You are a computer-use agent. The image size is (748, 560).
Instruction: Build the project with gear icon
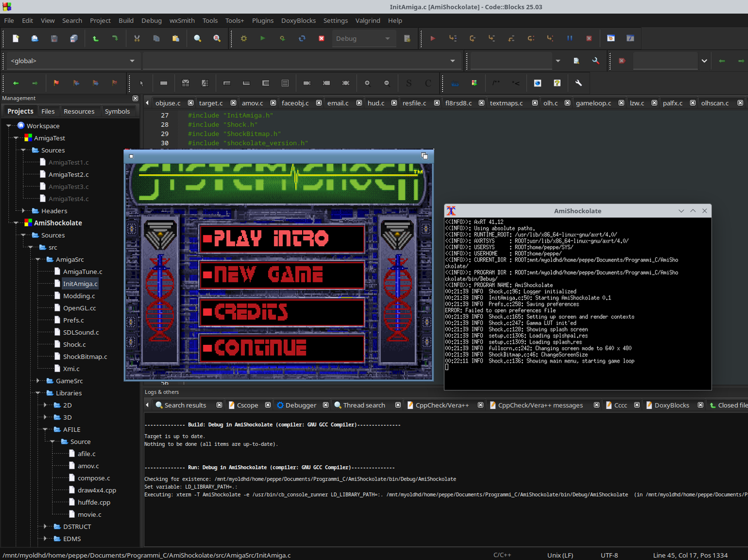coord(244,39)
